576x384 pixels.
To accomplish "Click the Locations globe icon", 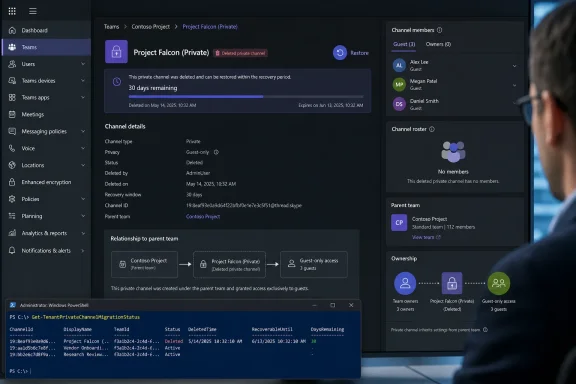I will 12,165.
